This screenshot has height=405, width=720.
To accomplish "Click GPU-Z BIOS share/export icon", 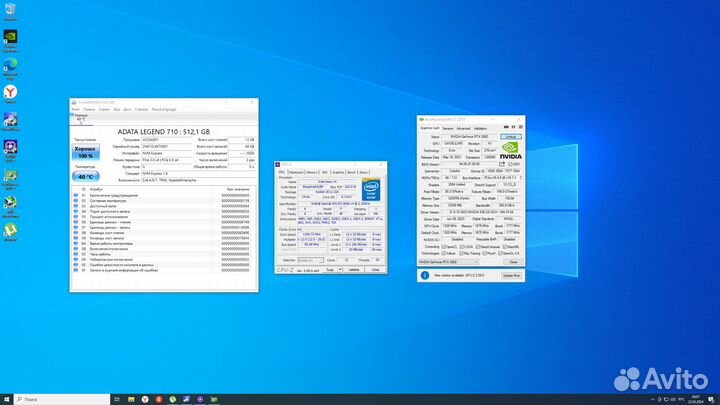I will coord(502,163).
